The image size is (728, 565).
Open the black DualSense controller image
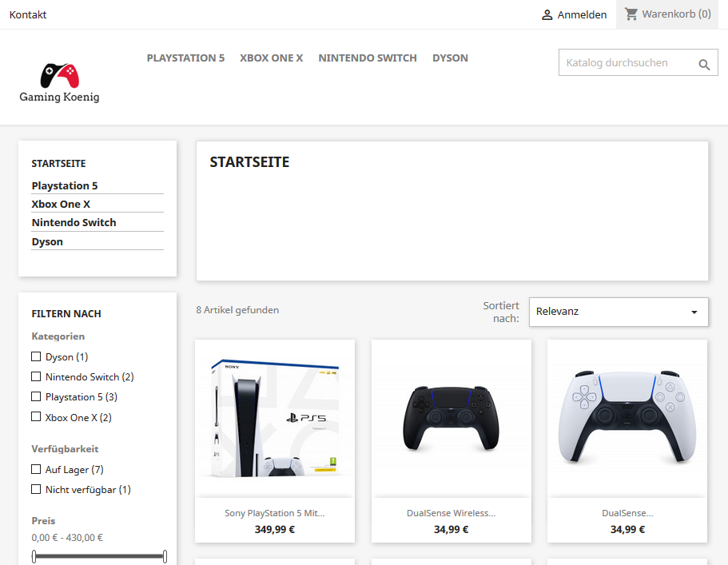click(452, 418)
